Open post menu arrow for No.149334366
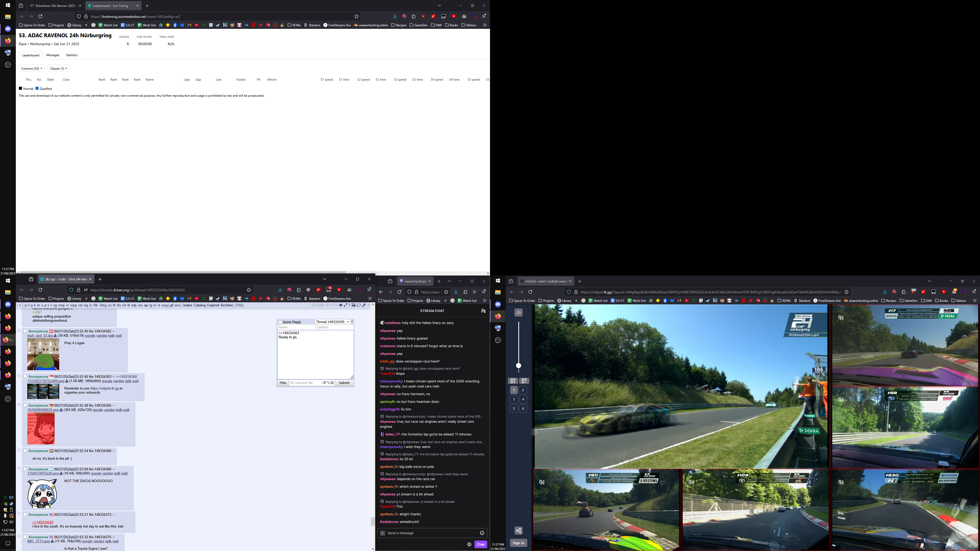 point(113,451)
